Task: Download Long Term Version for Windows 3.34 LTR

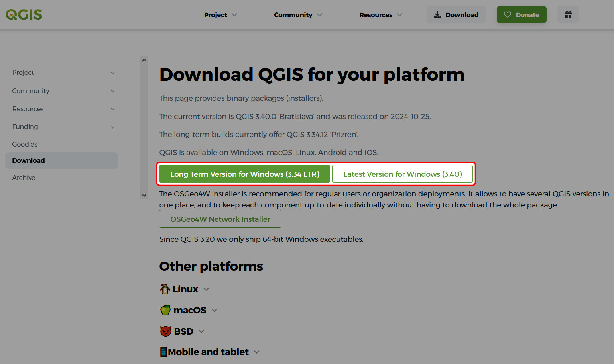Action: tap(244, 174)
